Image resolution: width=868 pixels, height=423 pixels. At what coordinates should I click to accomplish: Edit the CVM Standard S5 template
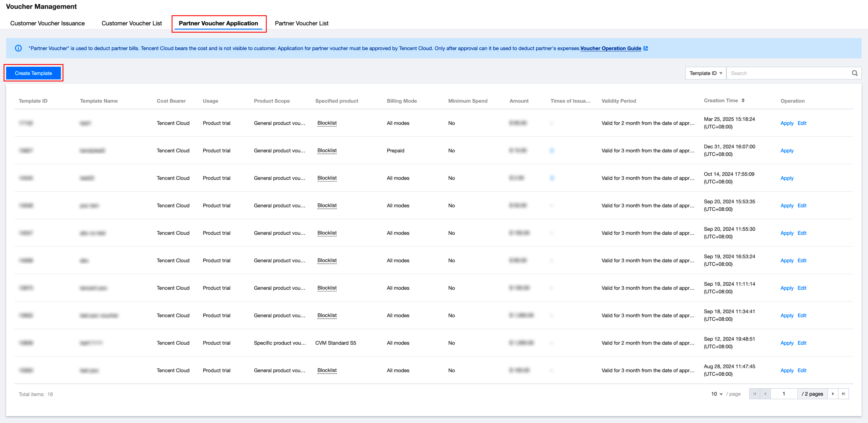pyautogui.click(x=802, y=343)
